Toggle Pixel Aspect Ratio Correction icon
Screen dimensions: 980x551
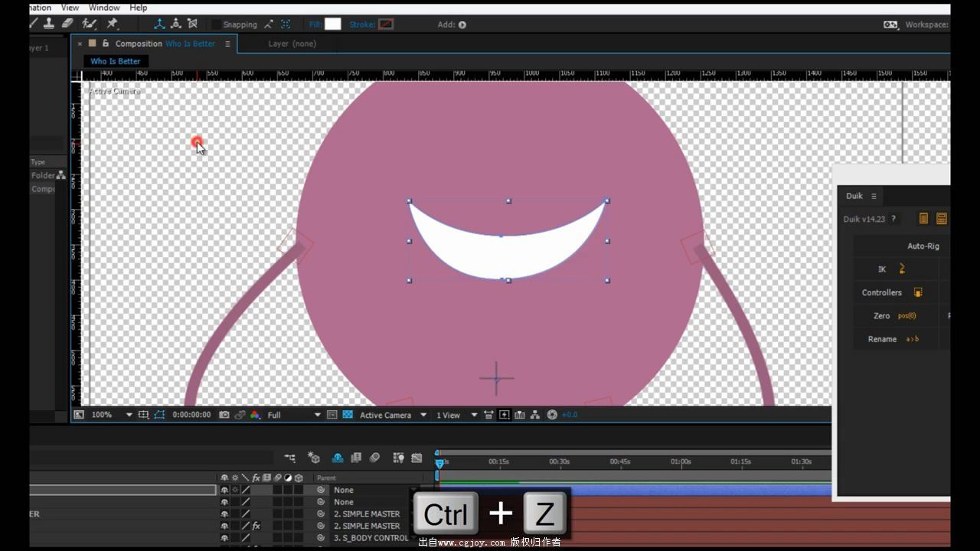pyautogui.click(x=488, y=415)
